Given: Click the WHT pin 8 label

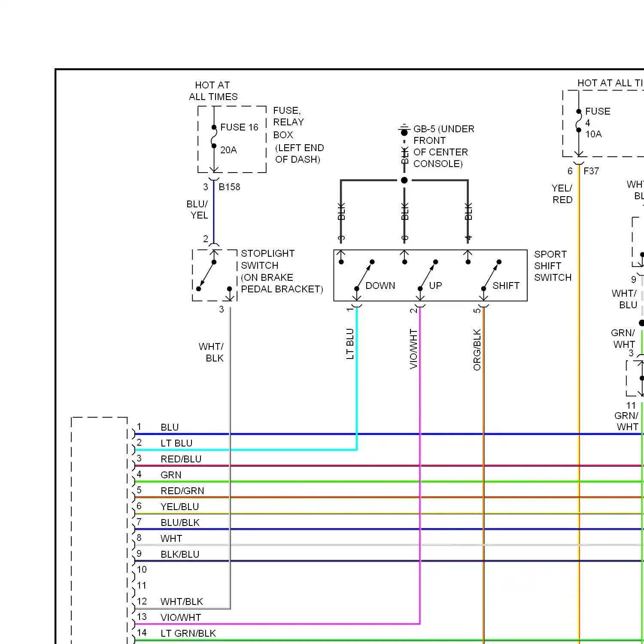Looking at the screenshot, I should pyautogui.click(x=171, y=538).
